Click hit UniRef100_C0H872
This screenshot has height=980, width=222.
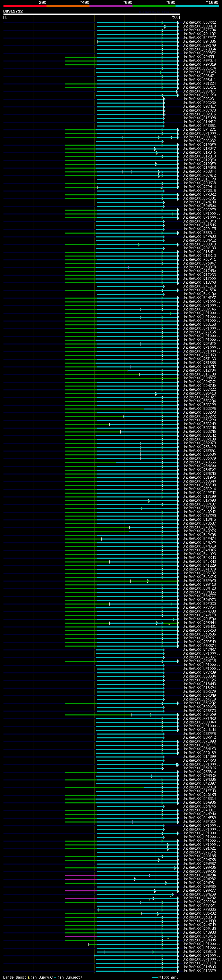(x=199, y=378)
